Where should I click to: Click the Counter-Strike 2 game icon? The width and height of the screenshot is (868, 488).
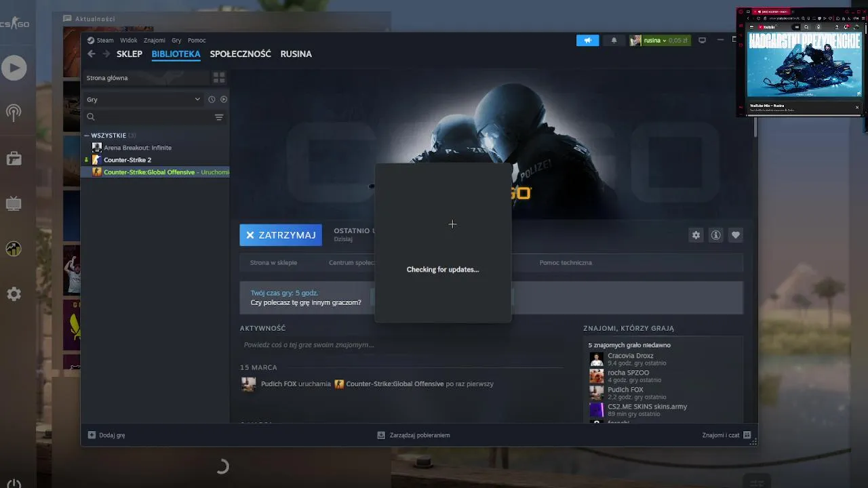click(x=97, y=160)
